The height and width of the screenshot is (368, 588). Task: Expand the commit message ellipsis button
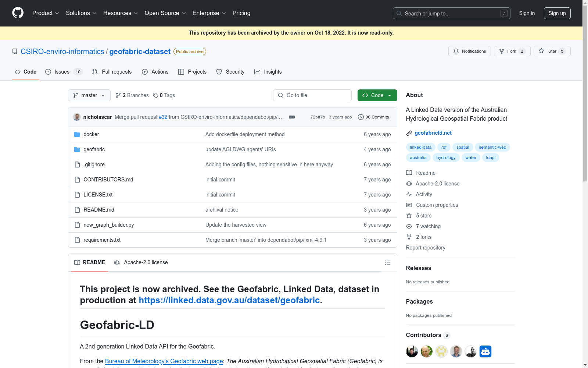coord(292,117)
